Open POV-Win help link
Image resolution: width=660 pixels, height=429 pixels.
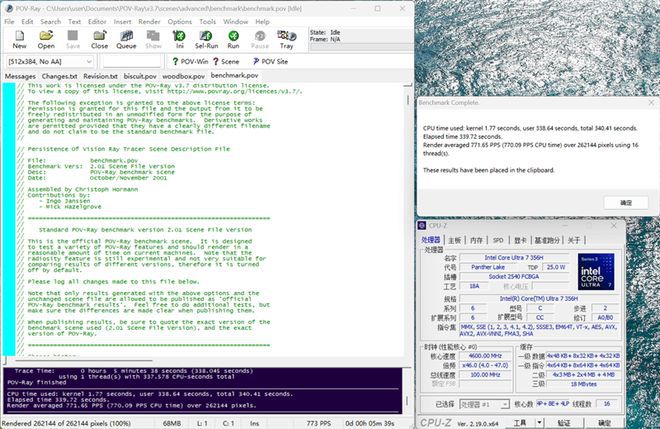pyautogui.click(x=190, y=61)
